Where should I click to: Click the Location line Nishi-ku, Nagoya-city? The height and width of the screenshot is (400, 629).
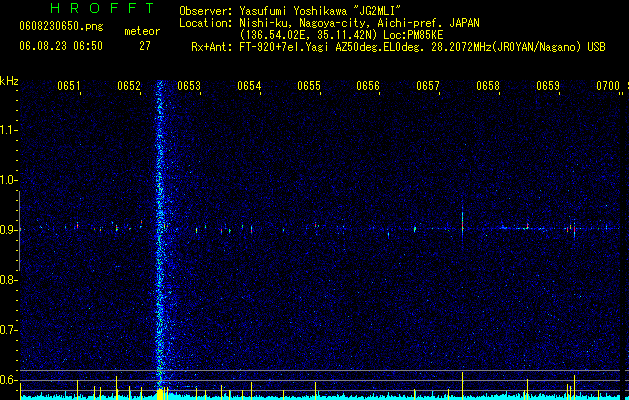(329, 23)
